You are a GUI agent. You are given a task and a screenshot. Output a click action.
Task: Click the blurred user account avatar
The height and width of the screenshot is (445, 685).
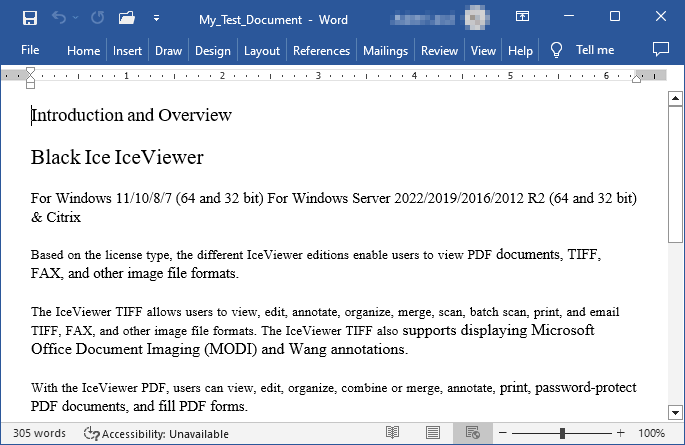click(x=475, y=18)
